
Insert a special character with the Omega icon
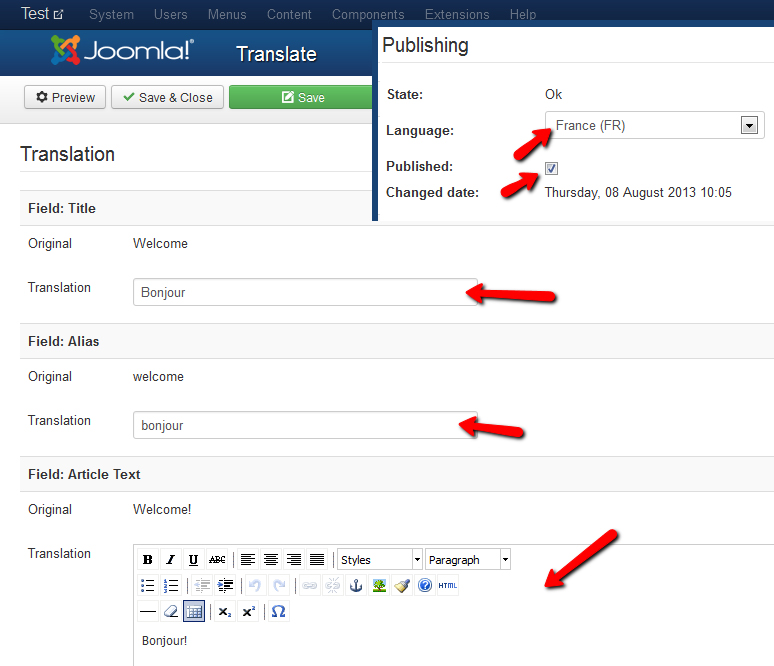tap(278, 612)
